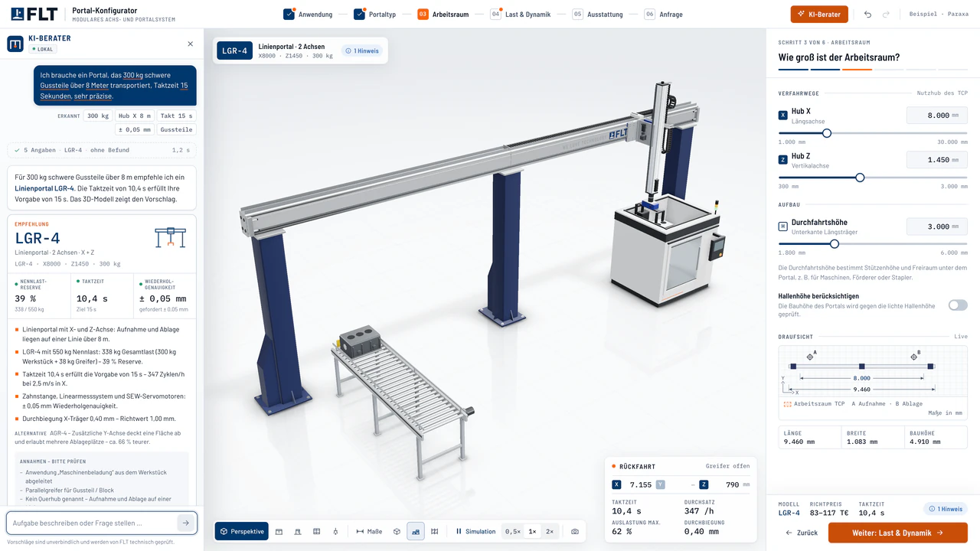Screen dimensions: 980x551
Task: Click the KI-Berater chat avatar icon
Action: (15, 44)
